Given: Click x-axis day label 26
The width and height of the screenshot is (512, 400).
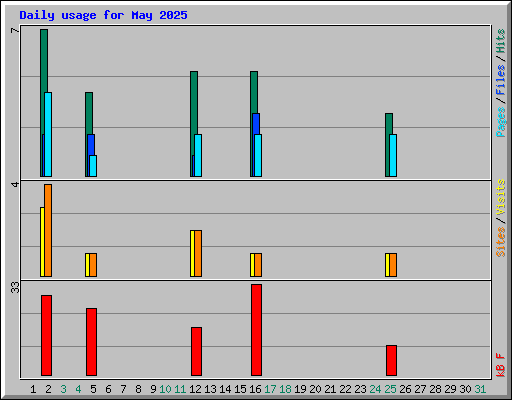Looking at the screenshot, I should click(405, 389).
